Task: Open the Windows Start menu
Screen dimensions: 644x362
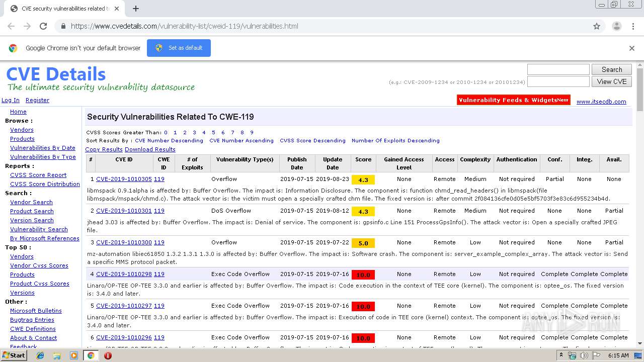Action: click(x=14, y=355)
